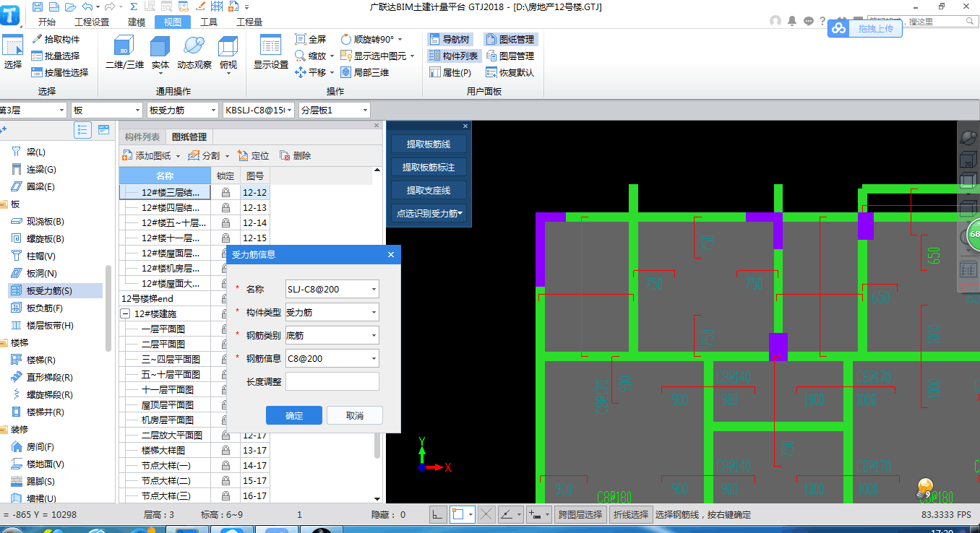Click the 批量选择 batch select tool

click(x=55, y=56)
